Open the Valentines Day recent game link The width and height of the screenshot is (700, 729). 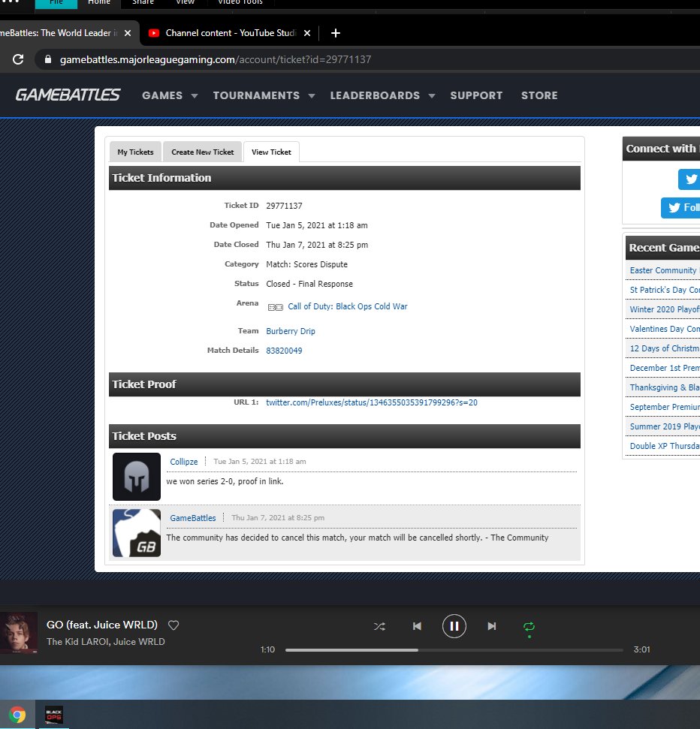pyautogui.click(x=664, y=329)
